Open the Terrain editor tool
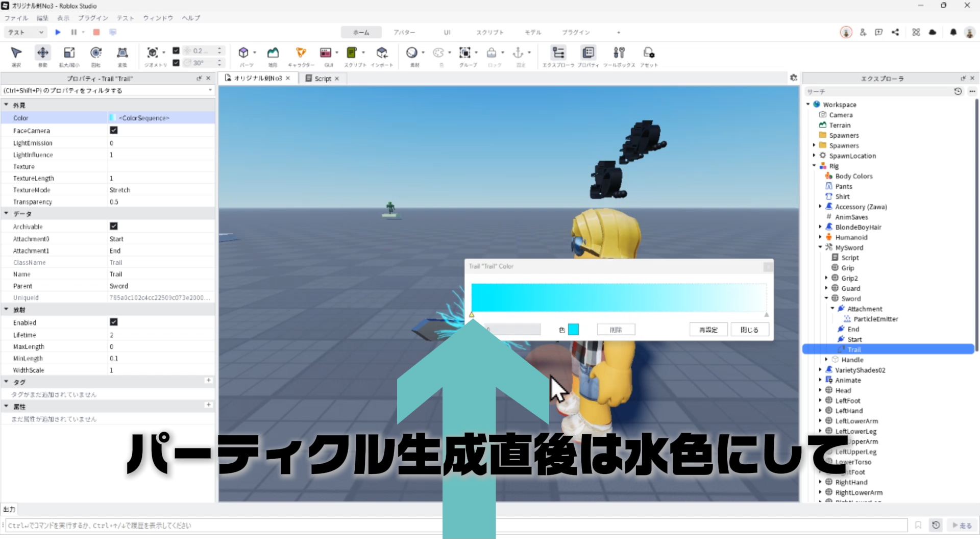 [x=273, y=53]
